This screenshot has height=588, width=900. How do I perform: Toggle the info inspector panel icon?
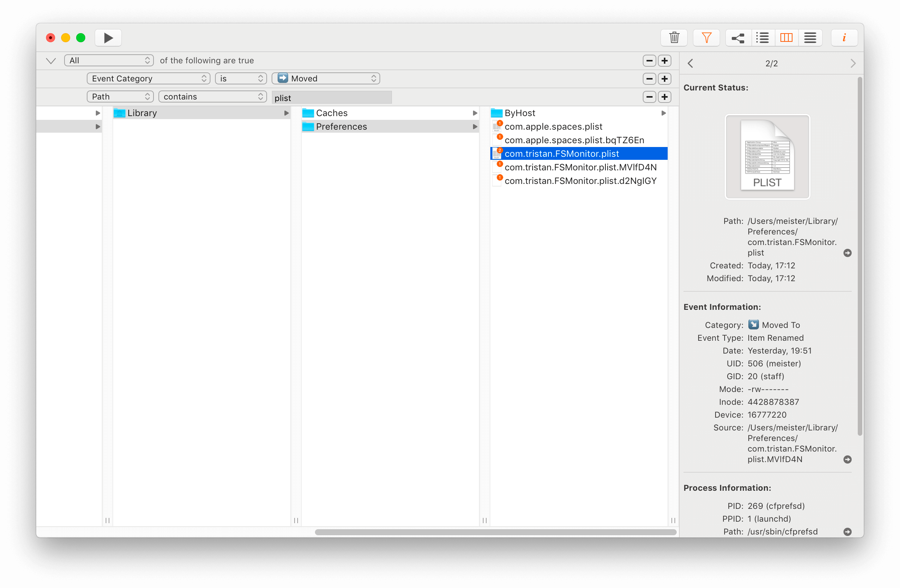(x=844, y=38)
